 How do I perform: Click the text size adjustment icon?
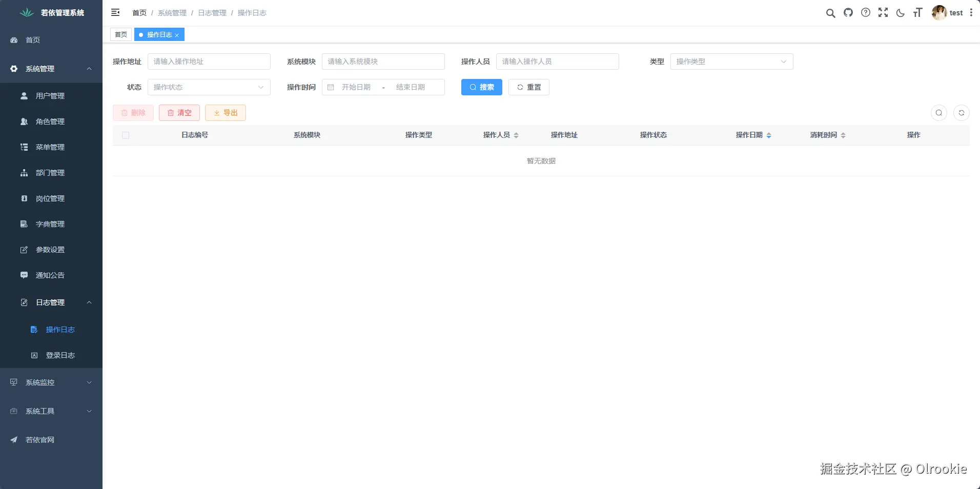coord(917,13)
